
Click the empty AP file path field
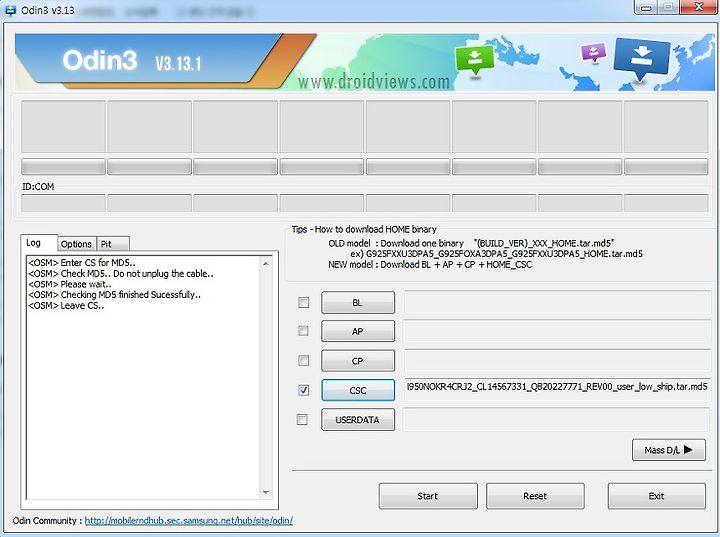pyautogui.click(x=557, y=331)
